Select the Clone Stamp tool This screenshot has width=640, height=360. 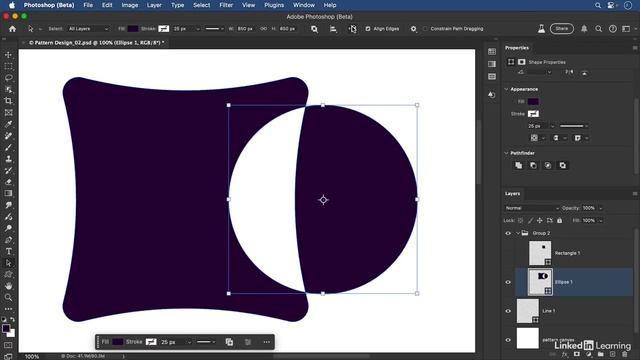pos(8,159)
